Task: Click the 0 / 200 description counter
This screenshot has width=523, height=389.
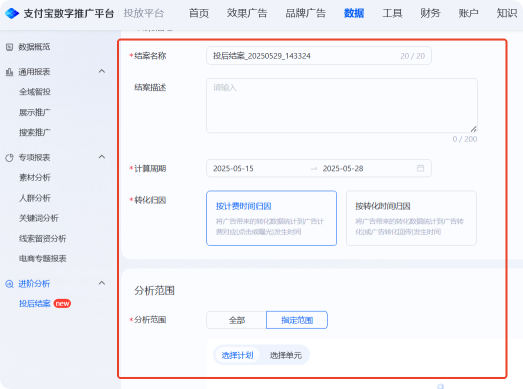Action: tap(465, 139)
